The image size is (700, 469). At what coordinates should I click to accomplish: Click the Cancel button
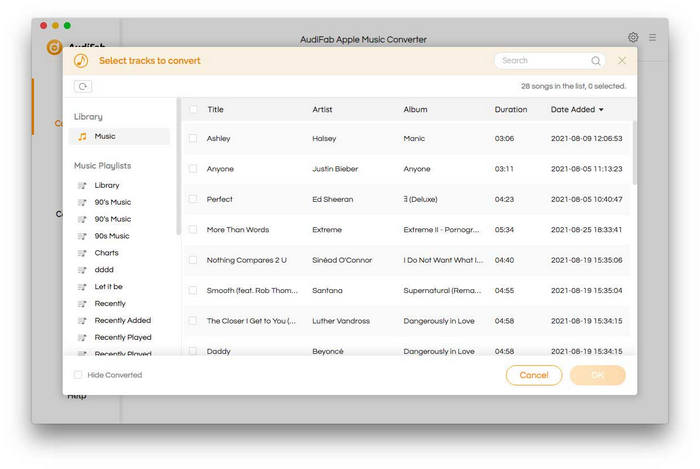pyautogui.click(x=534, y=375)
